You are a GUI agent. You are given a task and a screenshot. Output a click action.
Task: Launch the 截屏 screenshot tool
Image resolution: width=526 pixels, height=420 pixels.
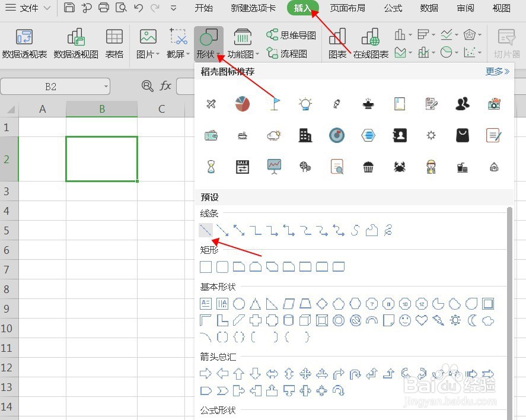(176, 43)
